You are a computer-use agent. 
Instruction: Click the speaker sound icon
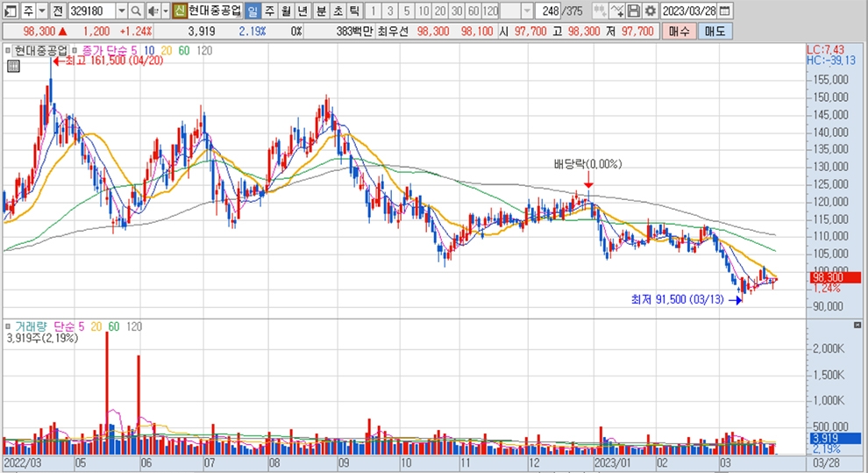tap(153, 11)
